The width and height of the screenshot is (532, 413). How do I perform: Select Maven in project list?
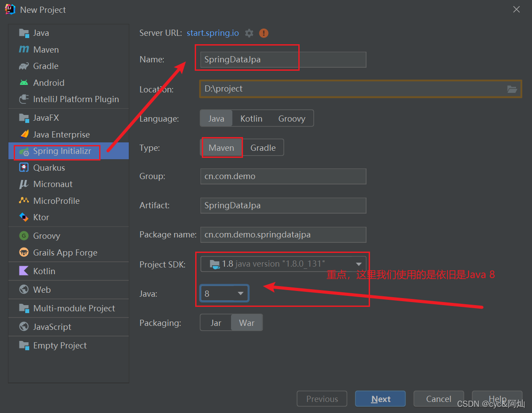[69, 50]
